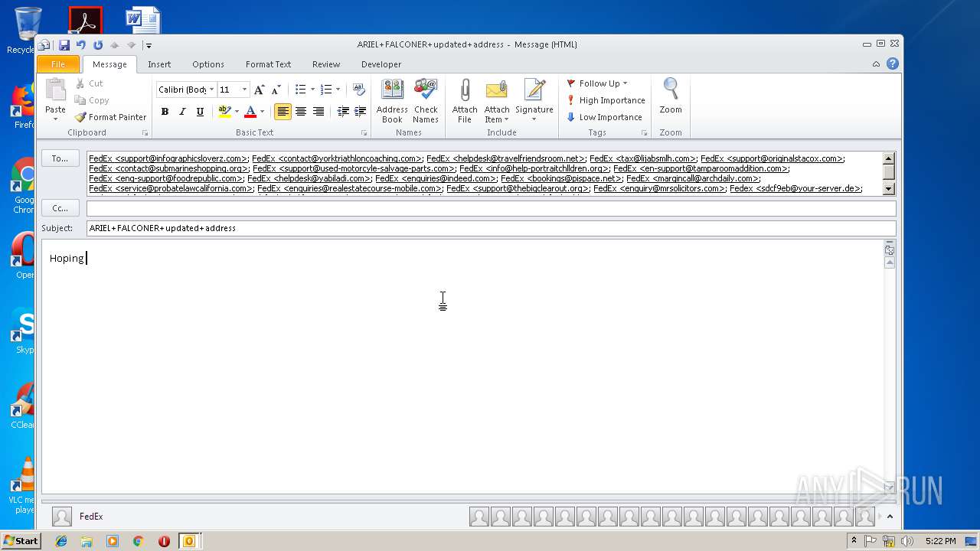Open the Clipboard group dialog launcher
980x551 pixels.
pos(145,133)
